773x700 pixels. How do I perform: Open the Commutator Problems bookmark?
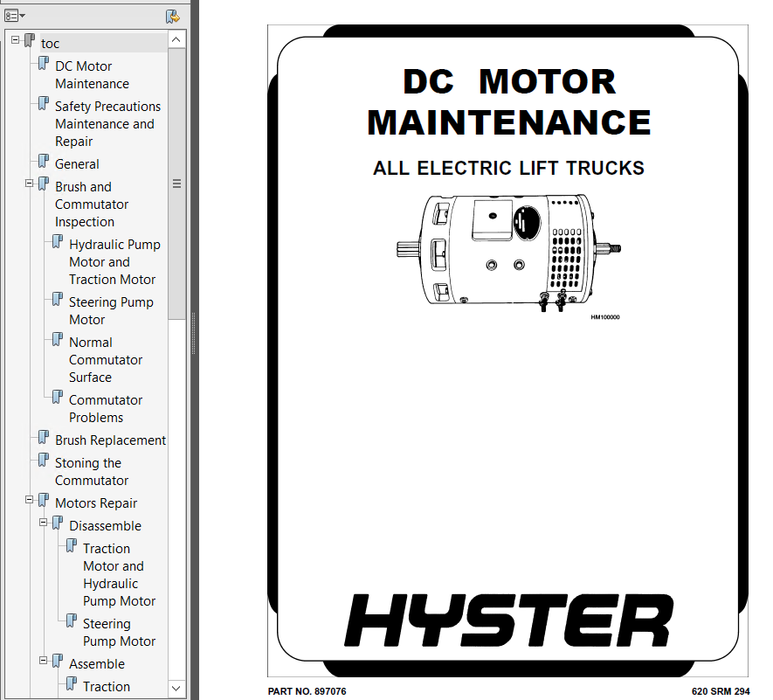[106, 408]
